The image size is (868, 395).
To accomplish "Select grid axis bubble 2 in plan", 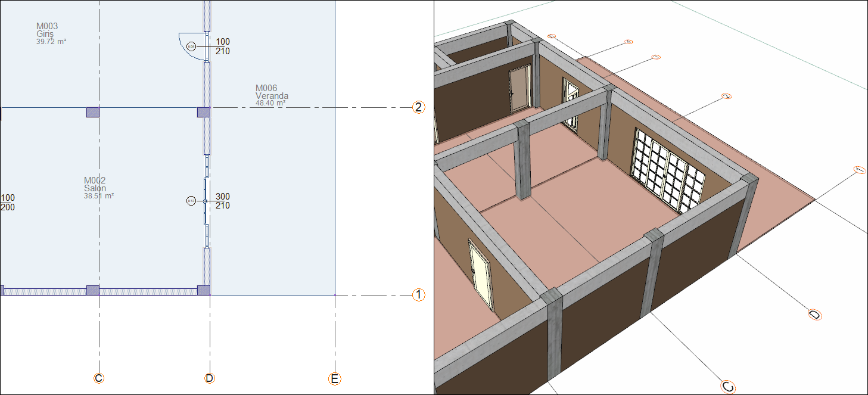I will [x=419, y=108].
